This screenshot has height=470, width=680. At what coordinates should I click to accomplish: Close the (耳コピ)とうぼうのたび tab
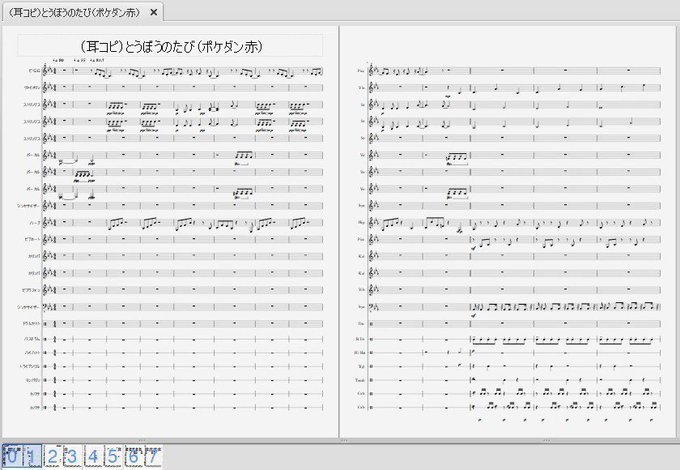154,13
